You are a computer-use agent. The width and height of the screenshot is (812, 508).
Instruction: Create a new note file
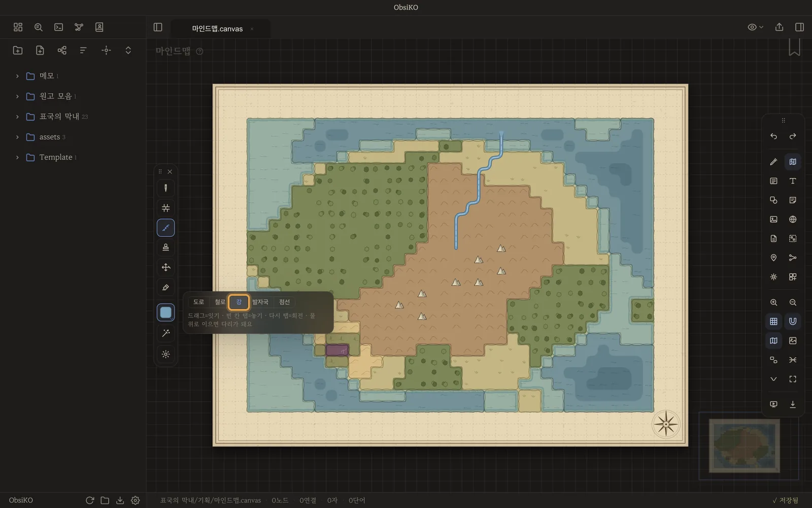tap(40, 50)
